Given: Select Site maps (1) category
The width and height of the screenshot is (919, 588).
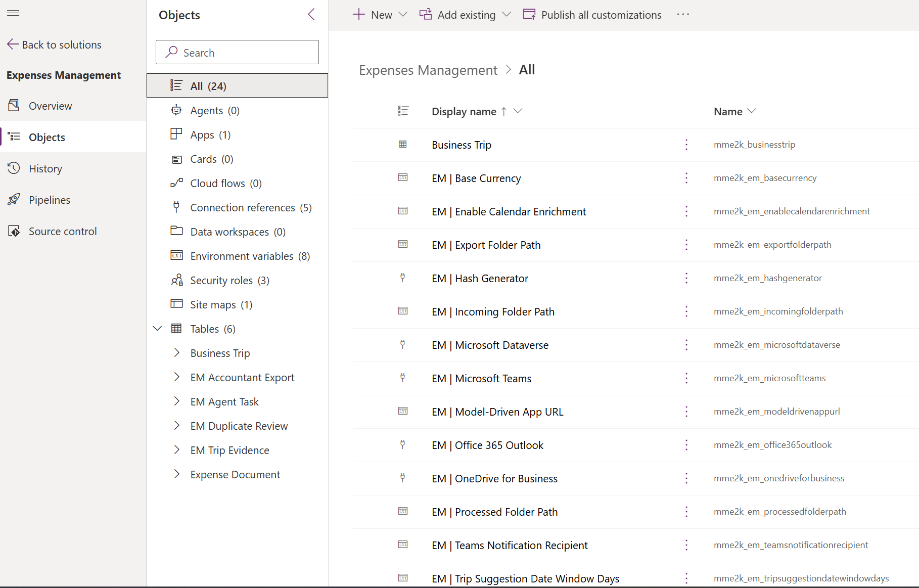Looking at the screenshot, I should (237, 304).
